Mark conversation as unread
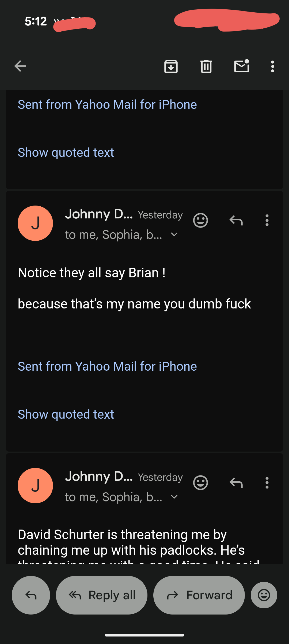The height and width of the screenshot is (644, 289). click(x=242, y=66)
